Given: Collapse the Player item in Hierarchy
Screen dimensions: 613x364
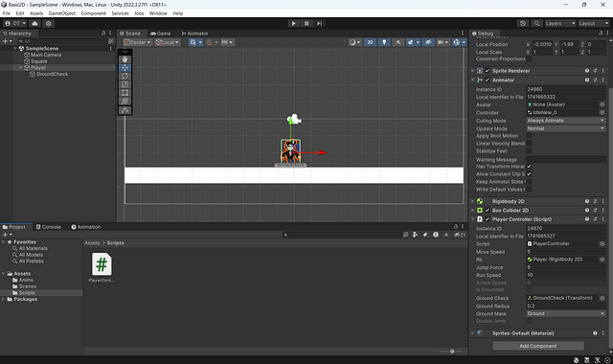Looking at the screenshot, I should click(x=21, y=68).
